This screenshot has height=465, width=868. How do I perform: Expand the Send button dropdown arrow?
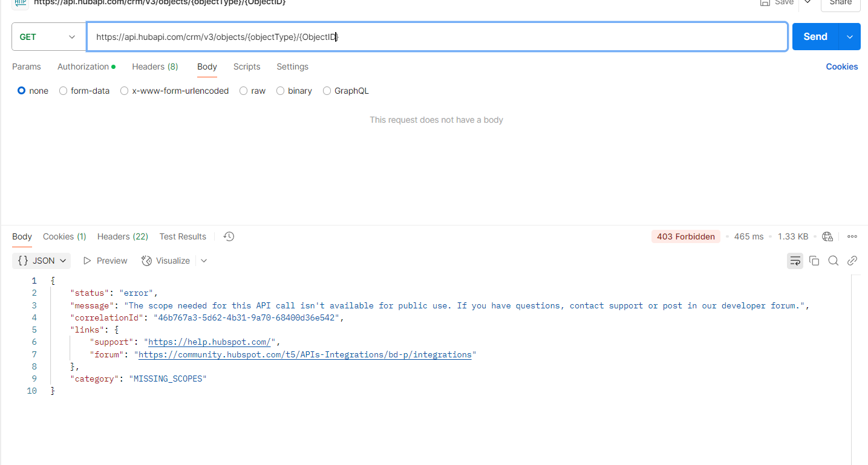[x=850, y=36]
